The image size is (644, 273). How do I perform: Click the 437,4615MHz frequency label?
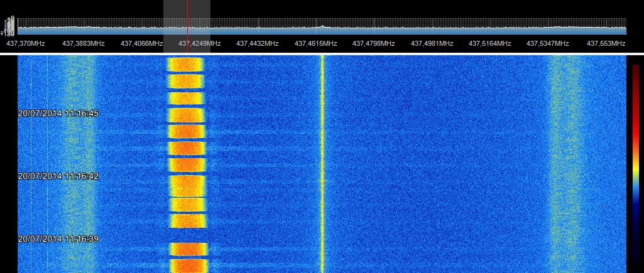316,44
